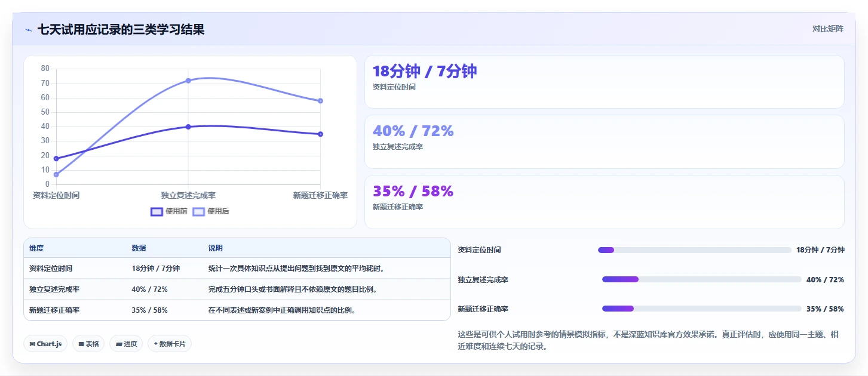Click the 对比矩阵 label

[x=828, y=29]
